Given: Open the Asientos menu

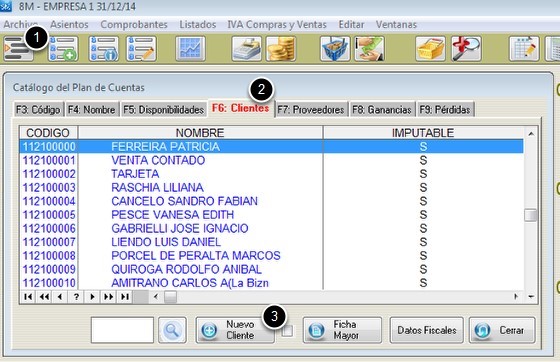Looking at the screenshot, I should tap(69, 24).
